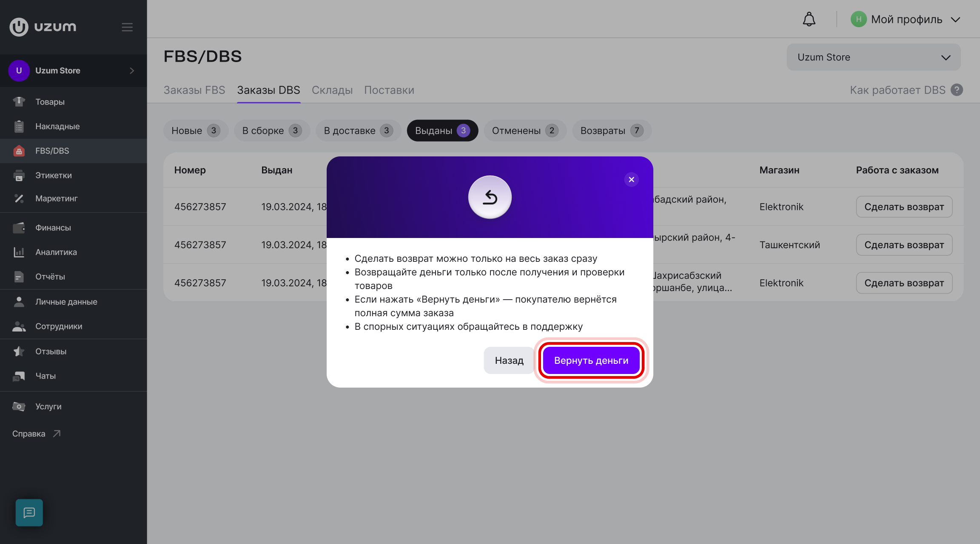Screen dimensions: 980x544
Task: Open Отзывы in sidebar
Action: 73,351
